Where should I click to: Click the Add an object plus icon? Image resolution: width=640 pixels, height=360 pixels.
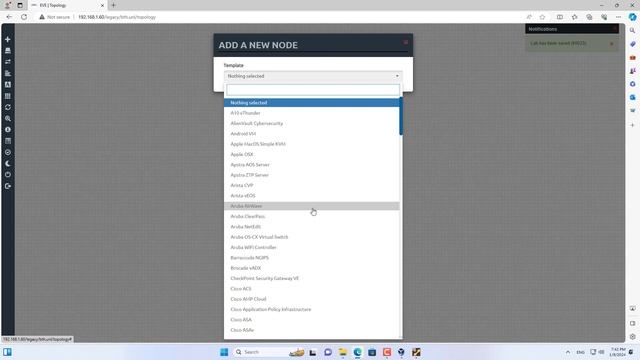tap(8, 39)
